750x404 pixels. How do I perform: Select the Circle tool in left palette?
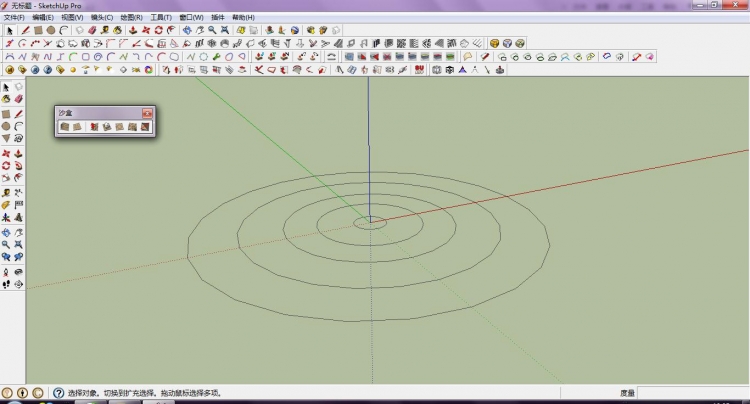(6, 126)
